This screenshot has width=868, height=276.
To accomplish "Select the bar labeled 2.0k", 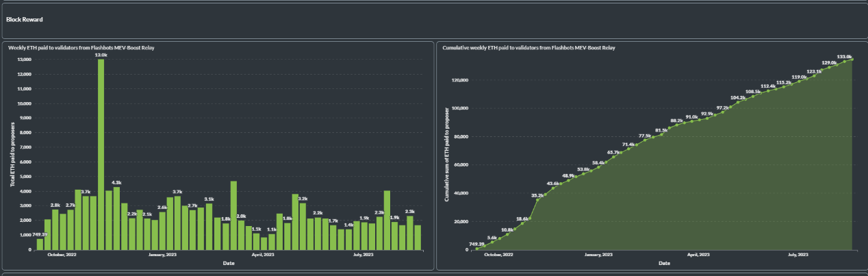I will 241,234.
